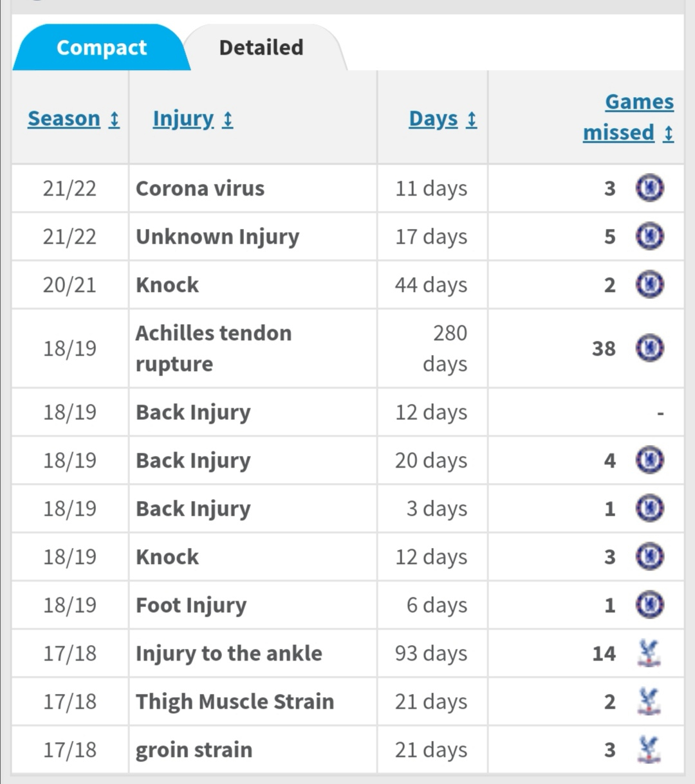Click Crystal Palace crest in ankle injury row
This screenshot has width=695, height=784.
click(x=649, y=653)
